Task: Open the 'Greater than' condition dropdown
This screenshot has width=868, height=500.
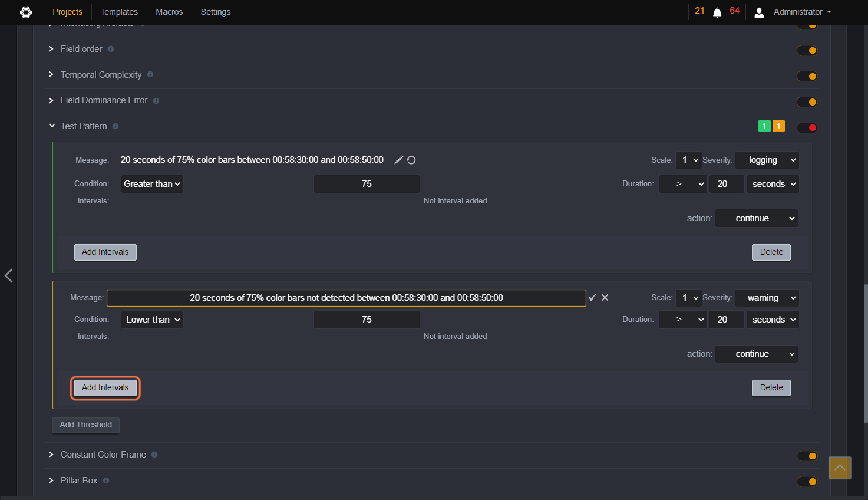Action: pos(152,184)
